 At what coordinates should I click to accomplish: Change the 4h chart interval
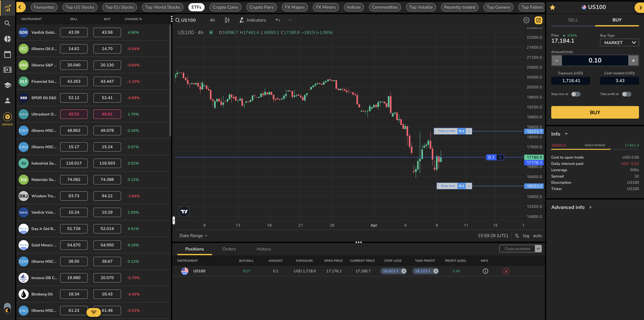(x=213, y=20)
